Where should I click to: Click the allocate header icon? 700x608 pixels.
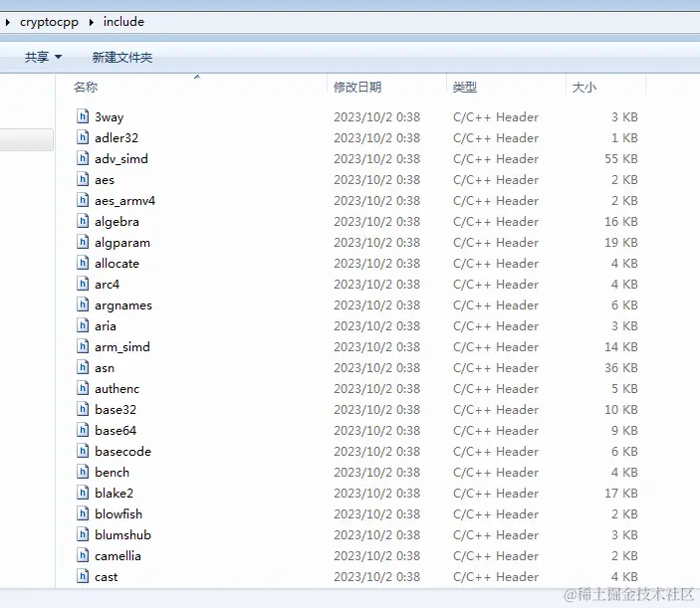coord(83,263)
